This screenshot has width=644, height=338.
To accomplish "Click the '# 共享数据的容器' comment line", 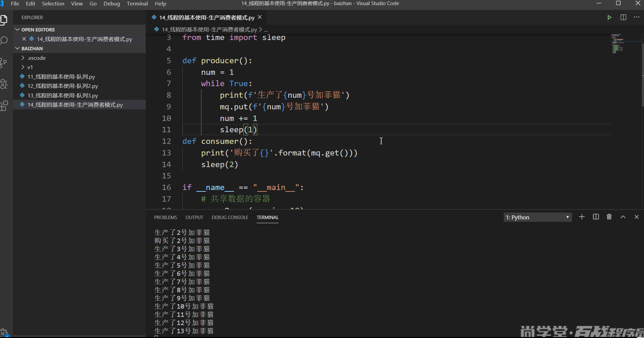I will [235, 199].
